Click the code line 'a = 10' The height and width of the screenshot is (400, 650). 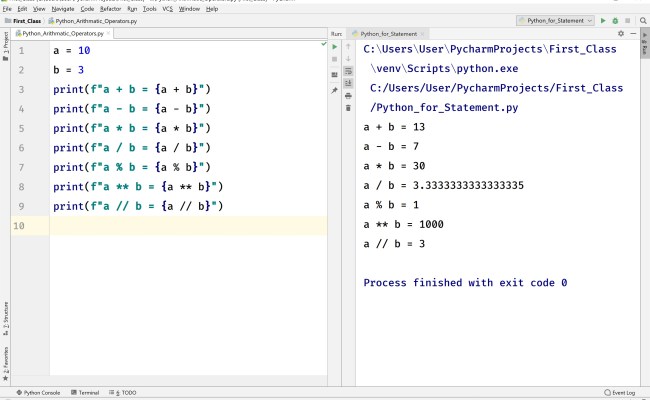coord(71,51)
